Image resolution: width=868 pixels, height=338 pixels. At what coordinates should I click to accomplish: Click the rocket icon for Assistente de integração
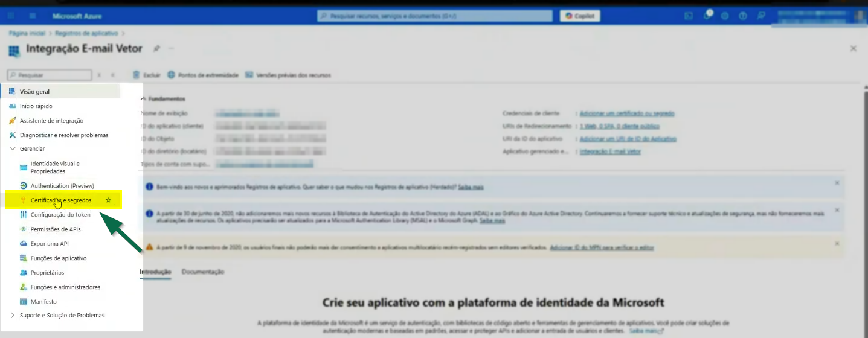[x=13, y=121]
